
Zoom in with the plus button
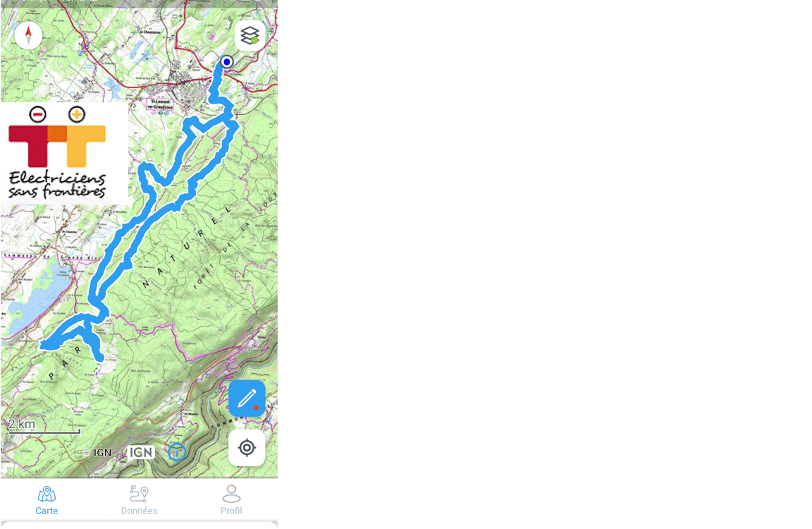(77, 114)
